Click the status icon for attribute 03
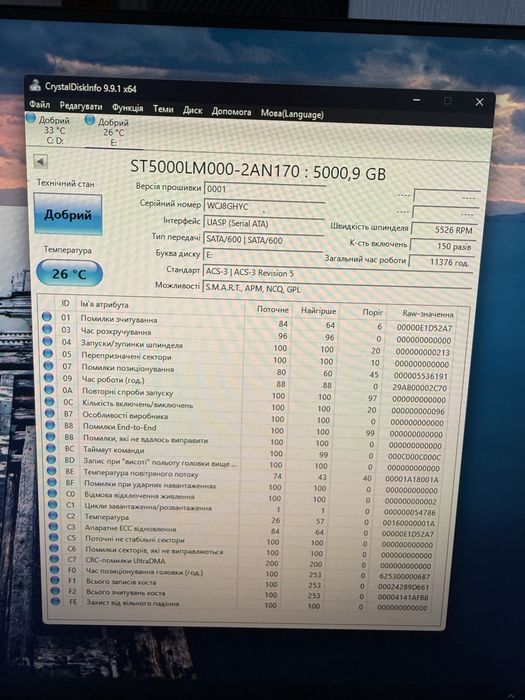Viewport: 525px width, 700px height. tap(47, 329)
